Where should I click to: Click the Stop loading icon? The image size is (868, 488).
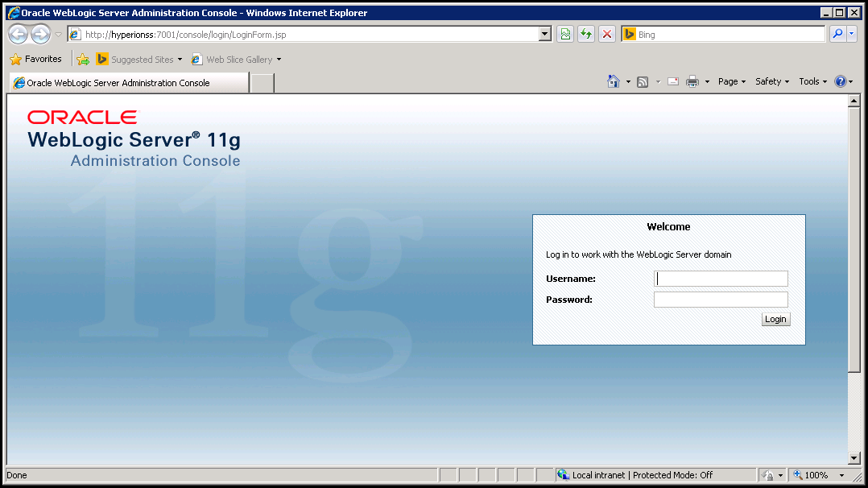tap(607, 35)
